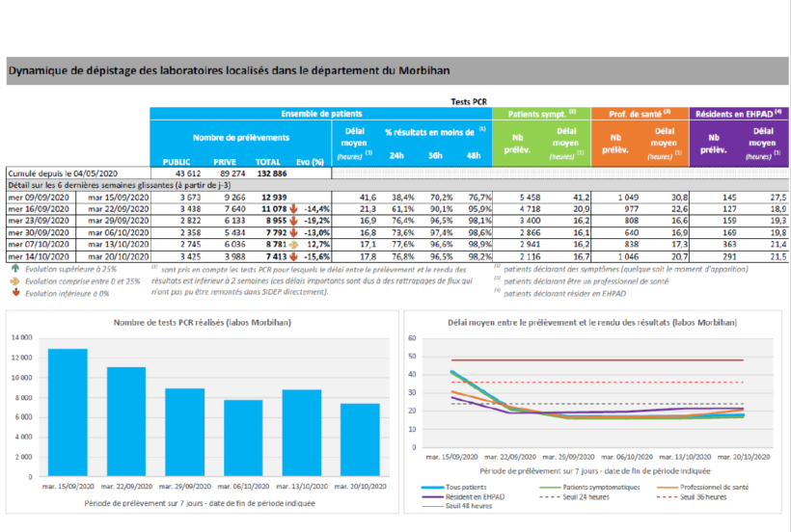Click the red down arrow beside 7 792
This screenshot has width=791, height=532.
pyautogui.click(x=293, y=233)
